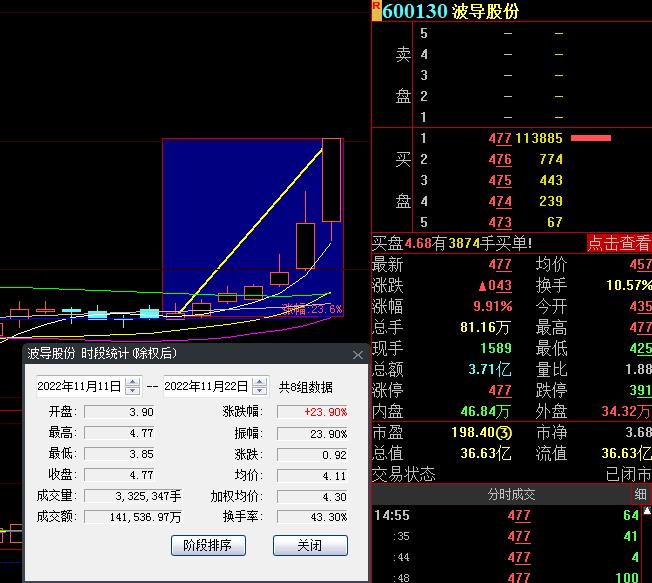Click the end date field 2022年11月22日
This screenshot has width=652, height=583.
click(x=207, y=386)
